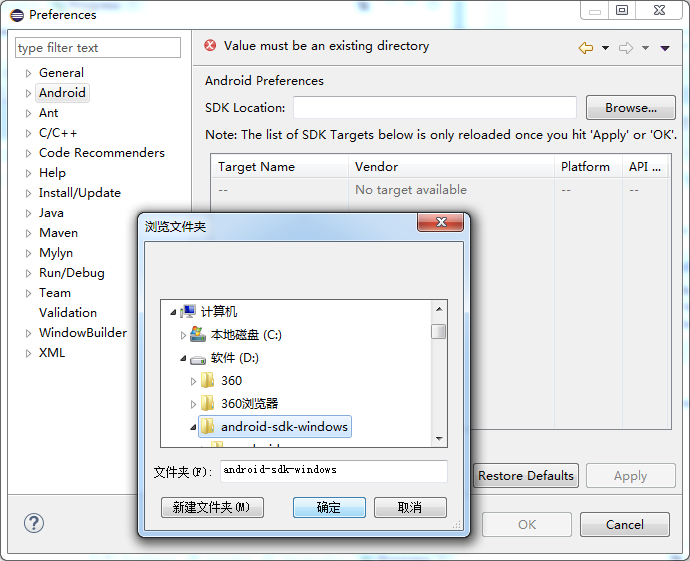The image size is (690, 561).
Task: Collapse the android-sdk-windows folder
Action: click(x=193, y=427)
